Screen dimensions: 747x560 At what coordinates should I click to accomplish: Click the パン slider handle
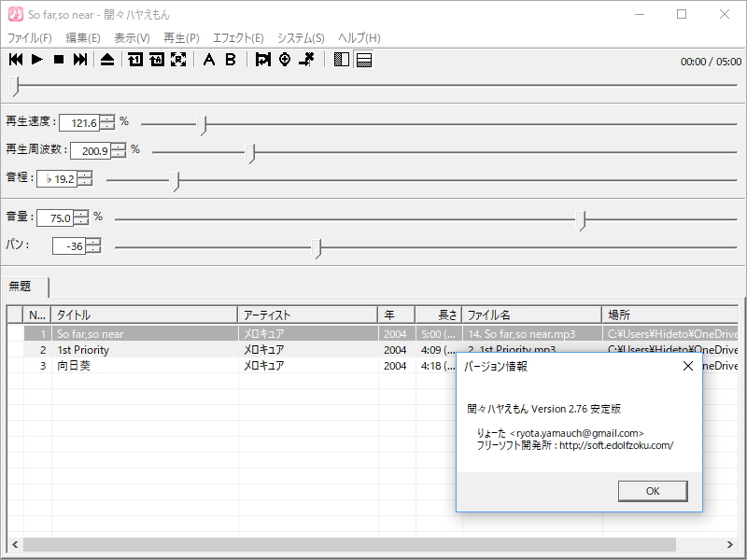click(318, 247)
